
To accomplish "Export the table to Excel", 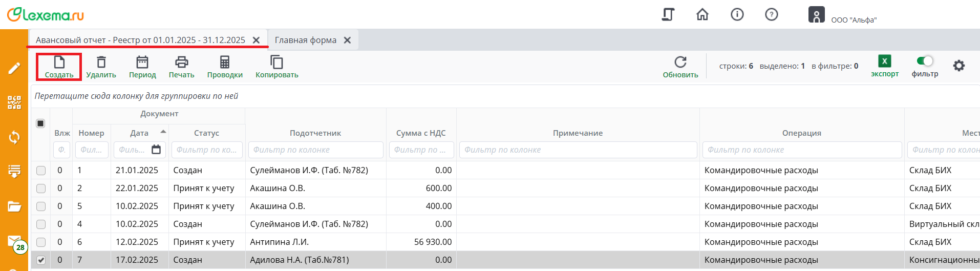I will 884,61.
